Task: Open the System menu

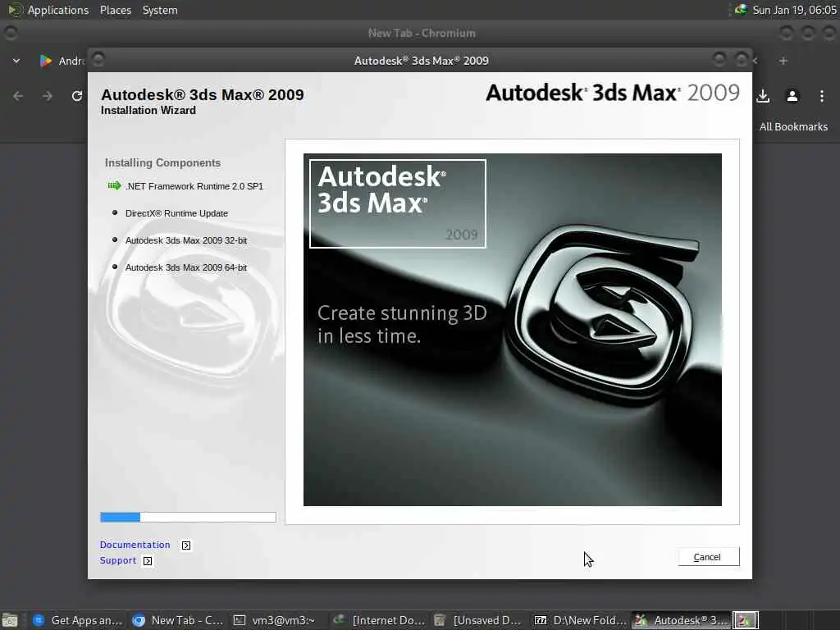Action: tap(160, 10)
